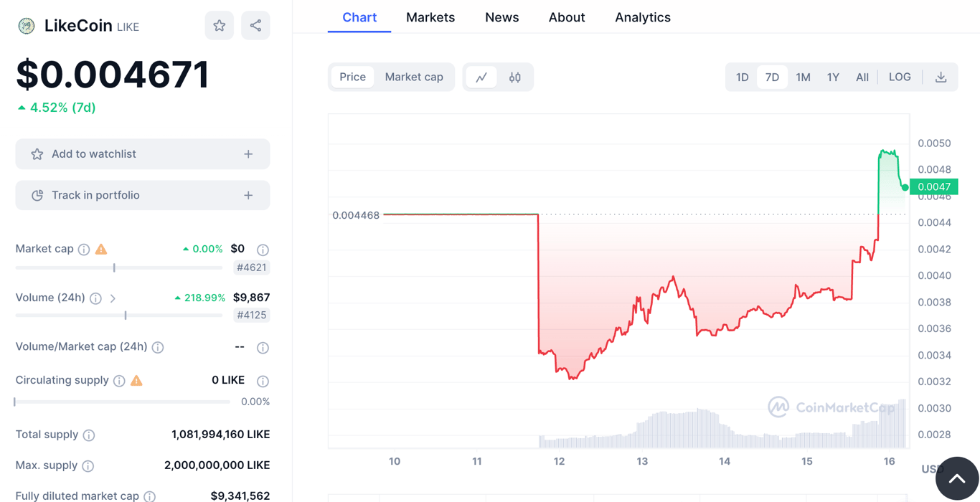Click the #4125 volume rank badge
The width and height of the screenshot is (980, 502).
point(252,315)
